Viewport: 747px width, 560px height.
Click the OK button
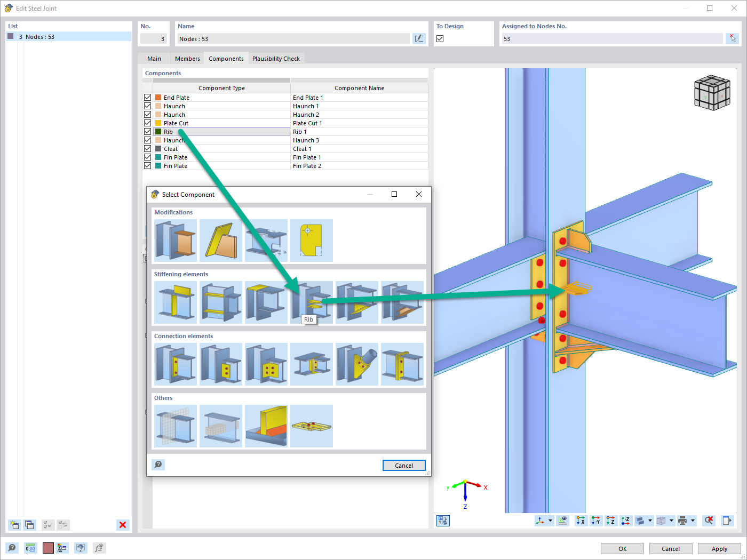coord(622,548)
